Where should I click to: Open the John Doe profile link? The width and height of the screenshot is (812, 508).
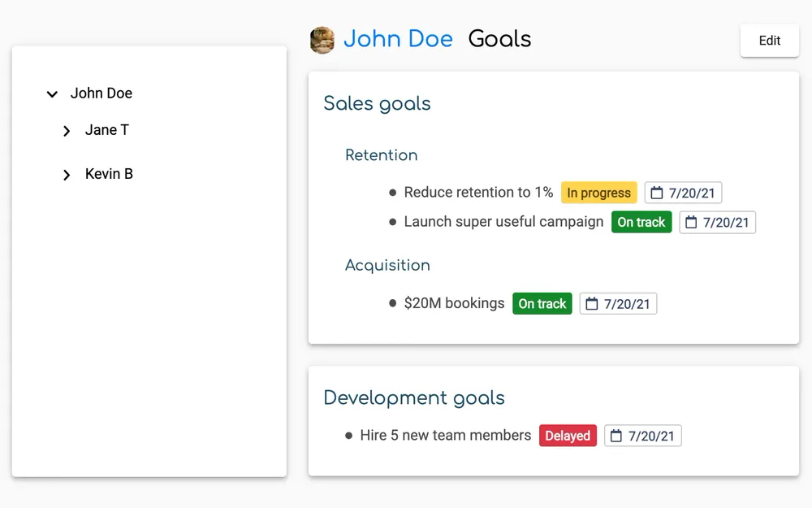tap(398, 39)
